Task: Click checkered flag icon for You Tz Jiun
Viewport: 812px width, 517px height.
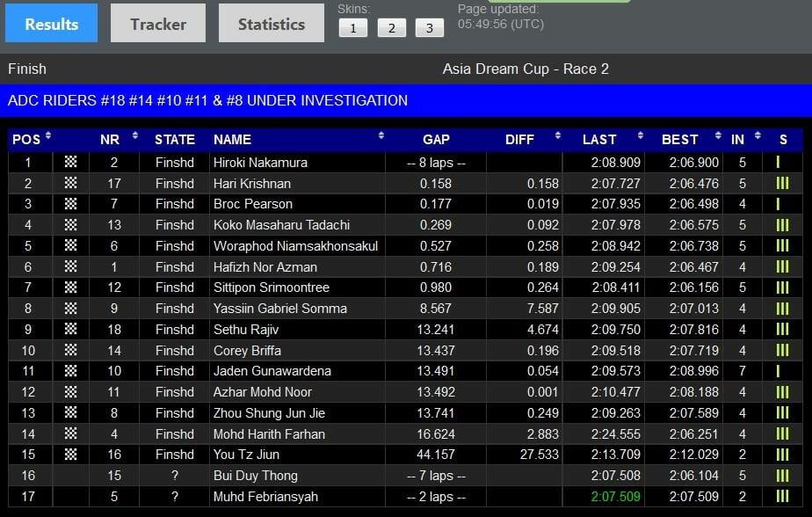Action: tap(71, 455)
